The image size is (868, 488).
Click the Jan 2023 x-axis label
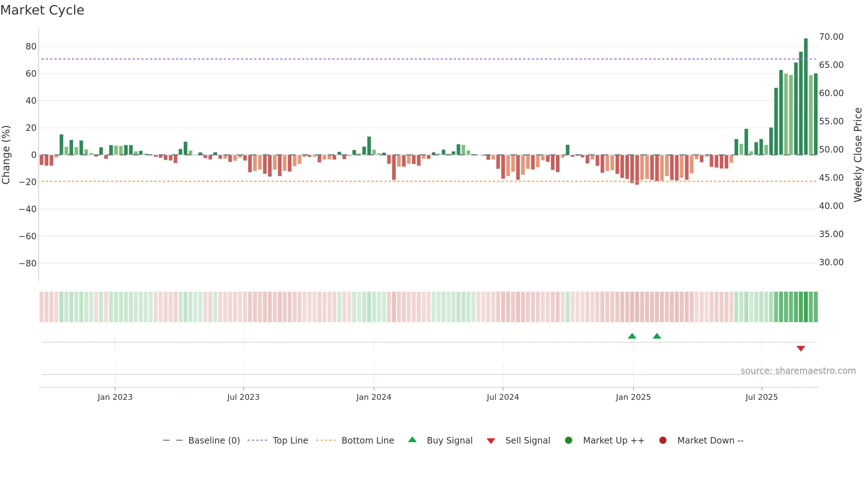tap(115, 397)
